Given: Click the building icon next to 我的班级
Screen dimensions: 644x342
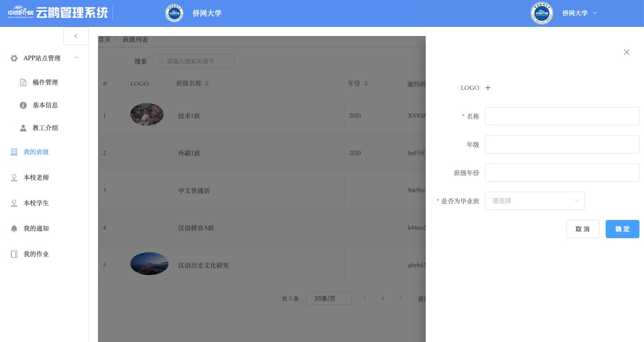Looking at the screenshot, I should [x=14, y=152].
